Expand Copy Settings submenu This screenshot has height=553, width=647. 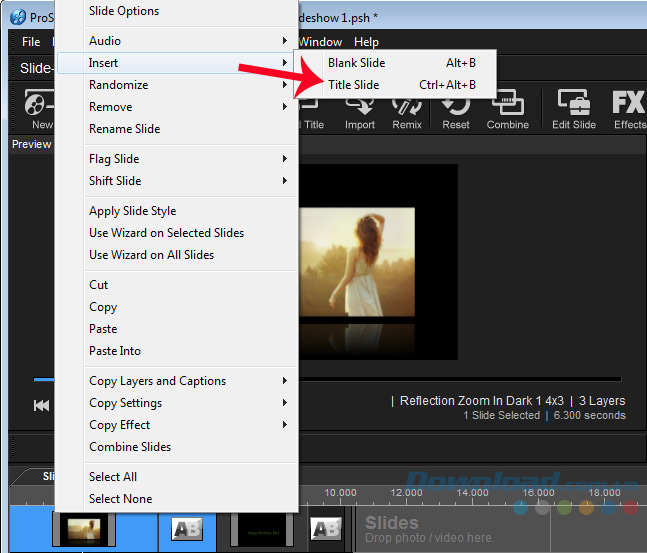pos(177,403)
